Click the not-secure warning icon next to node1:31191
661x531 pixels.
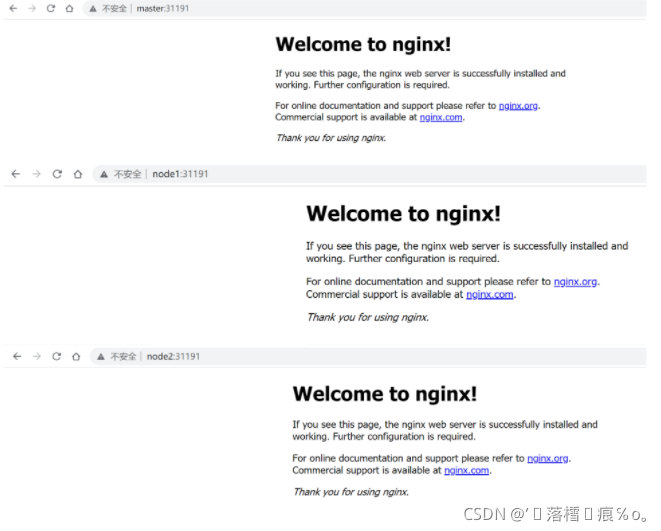pyautogui.click(x=104, y=174)
